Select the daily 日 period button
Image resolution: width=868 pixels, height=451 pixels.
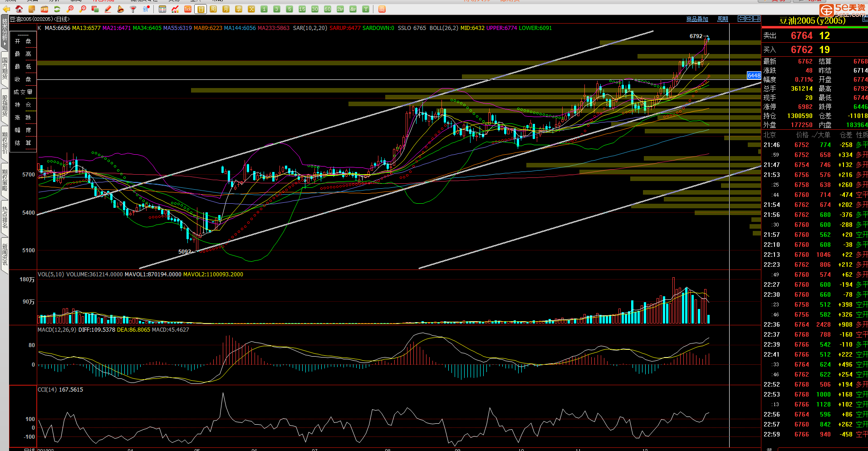point(201,9)
